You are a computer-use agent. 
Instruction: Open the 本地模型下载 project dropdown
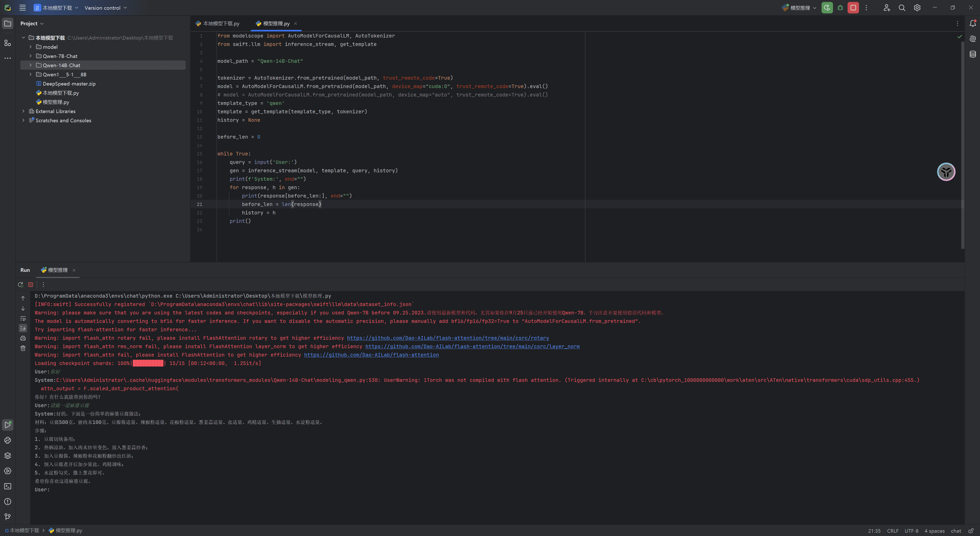point(56,8)
